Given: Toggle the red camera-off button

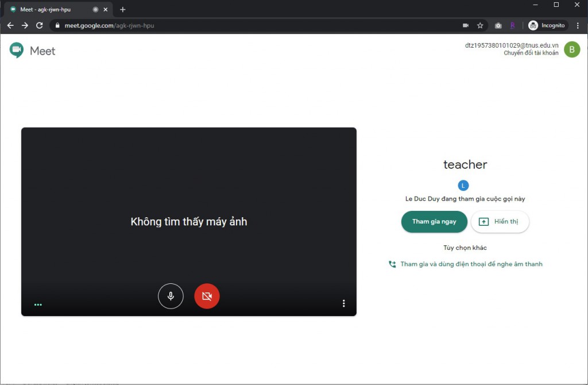Looking at the screenshot, I should [x=207, y=296].
